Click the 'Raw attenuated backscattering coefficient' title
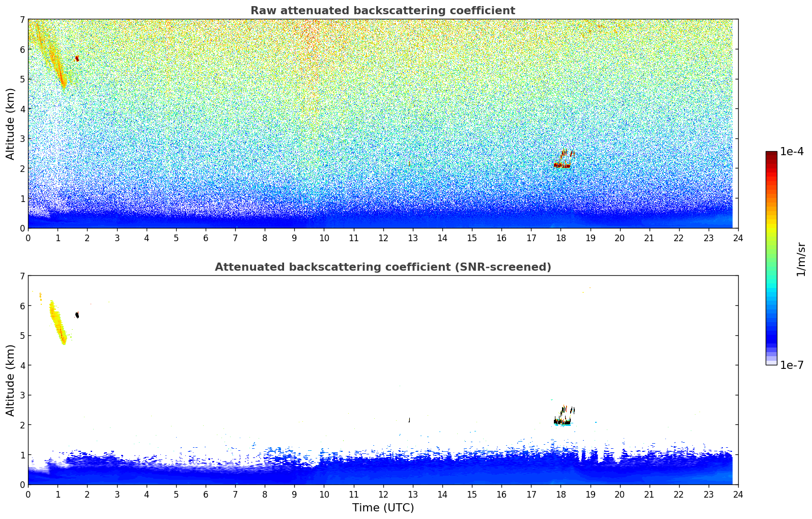The height and width of the screenshot is (519, 812). [x=383, y=11]
